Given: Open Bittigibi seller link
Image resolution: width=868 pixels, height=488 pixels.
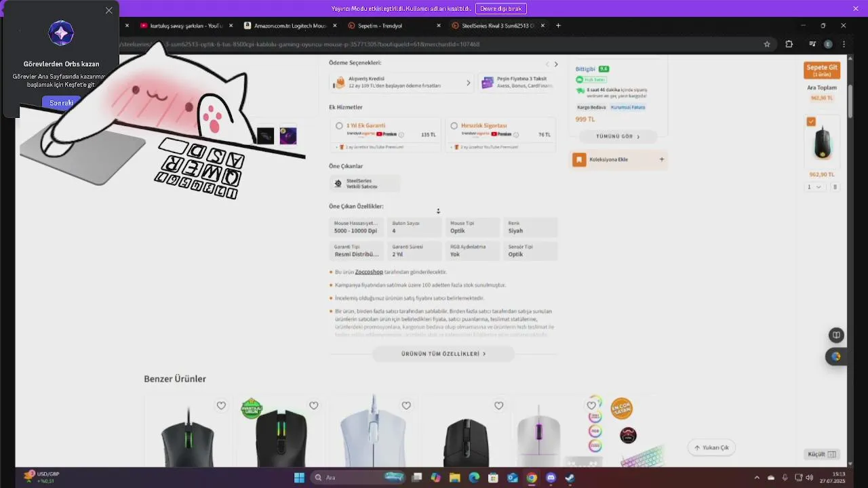Looking at the screenshot, I should [x=585, y=68].
